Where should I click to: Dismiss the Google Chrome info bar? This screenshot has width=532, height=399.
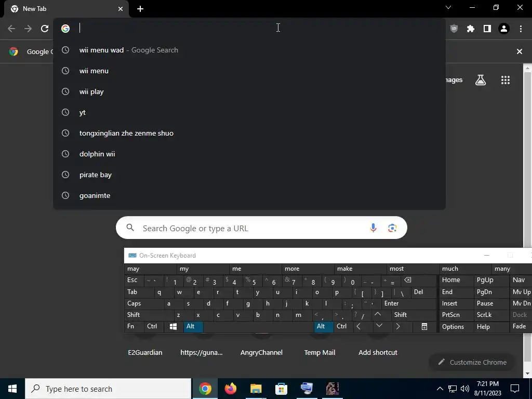pyautogui.click(x=520, y=51)
